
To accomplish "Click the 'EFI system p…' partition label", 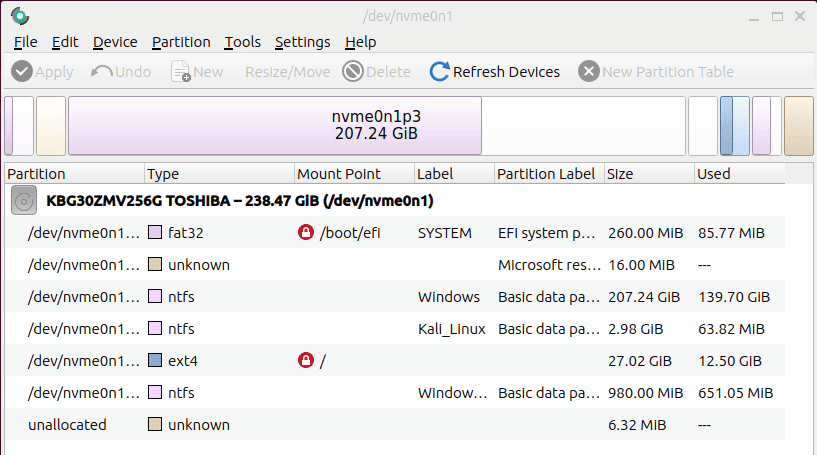I will 547,232.
